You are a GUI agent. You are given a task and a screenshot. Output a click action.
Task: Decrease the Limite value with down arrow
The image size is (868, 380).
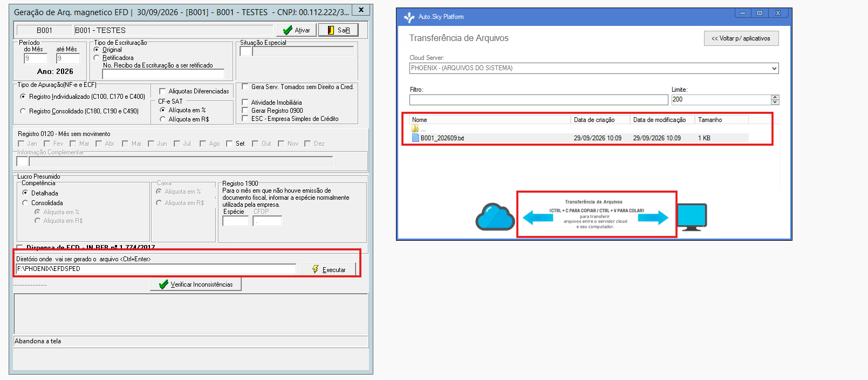click(x=775, y=102)
